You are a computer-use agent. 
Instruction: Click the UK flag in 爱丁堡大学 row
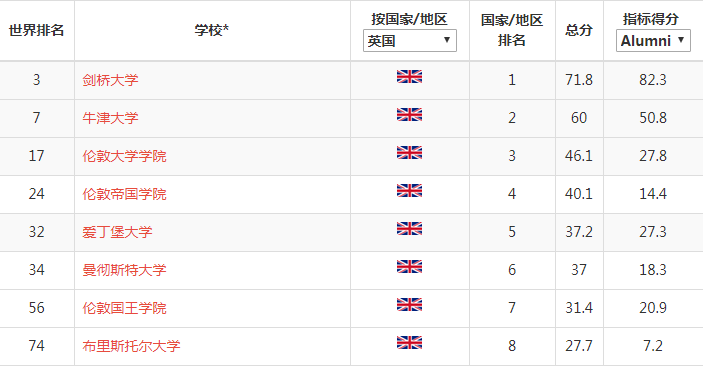[x=409, y=229]
